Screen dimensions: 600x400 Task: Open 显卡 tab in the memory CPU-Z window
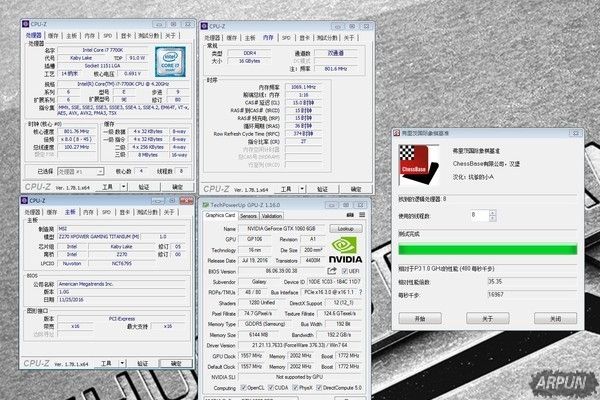[304, 38]
